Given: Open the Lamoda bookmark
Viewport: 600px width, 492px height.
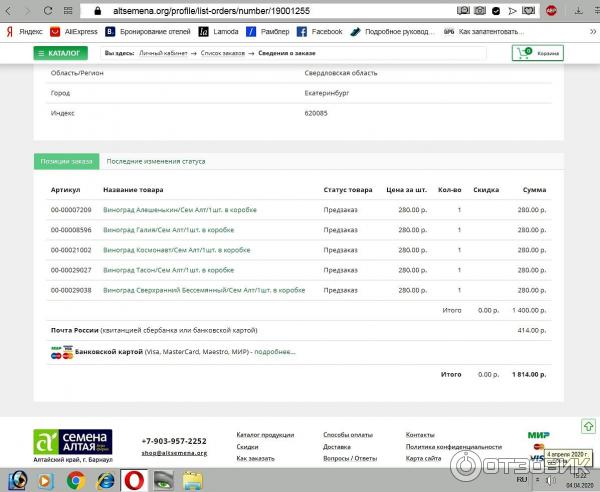Looking at the screenshot, I should pyautogui.click(x=218, y=32).
